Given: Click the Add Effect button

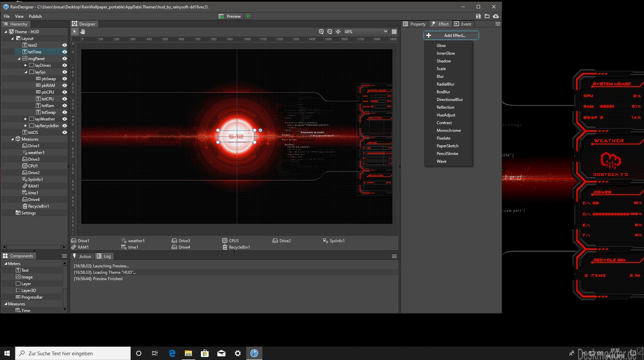Looking at the screenshot, I should click(x=451, y=35).
